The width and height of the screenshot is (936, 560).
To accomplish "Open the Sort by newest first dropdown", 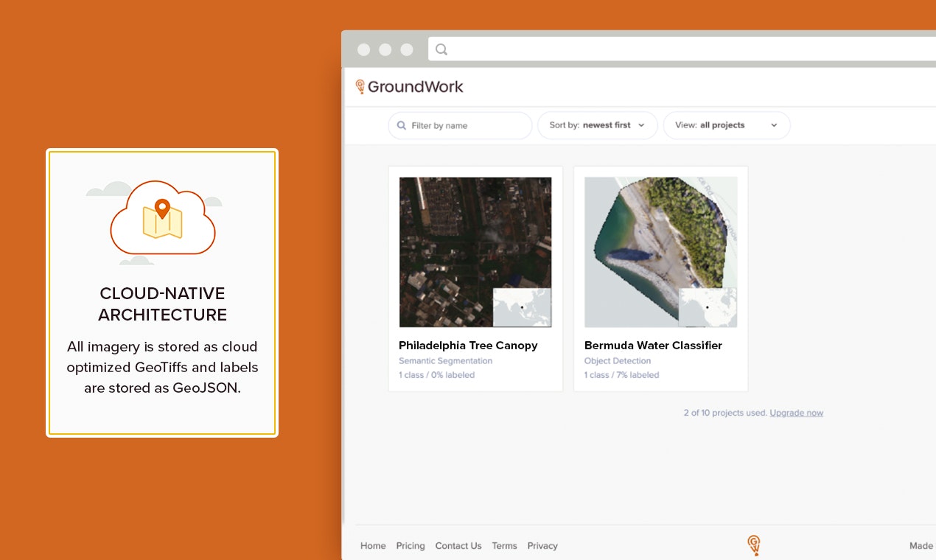I will tap(597, 125).
